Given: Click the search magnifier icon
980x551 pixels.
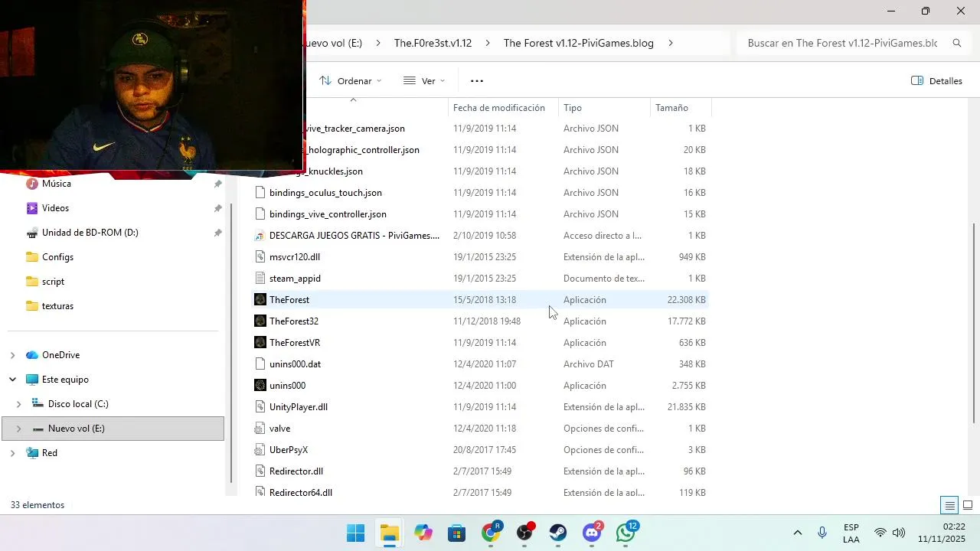Looking at the screenshot, I should pos(956,43).
